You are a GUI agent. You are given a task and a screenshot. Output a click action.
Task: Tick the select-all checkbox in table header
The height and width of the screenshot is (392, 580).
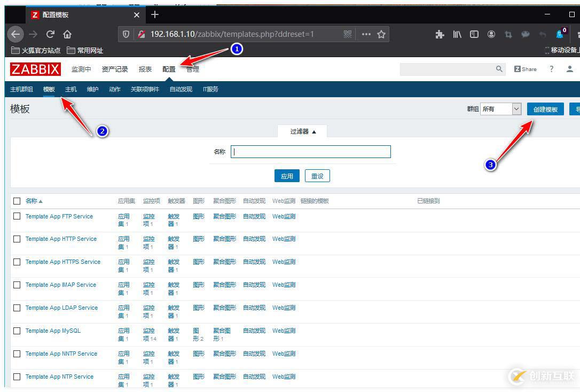(17, 201)
